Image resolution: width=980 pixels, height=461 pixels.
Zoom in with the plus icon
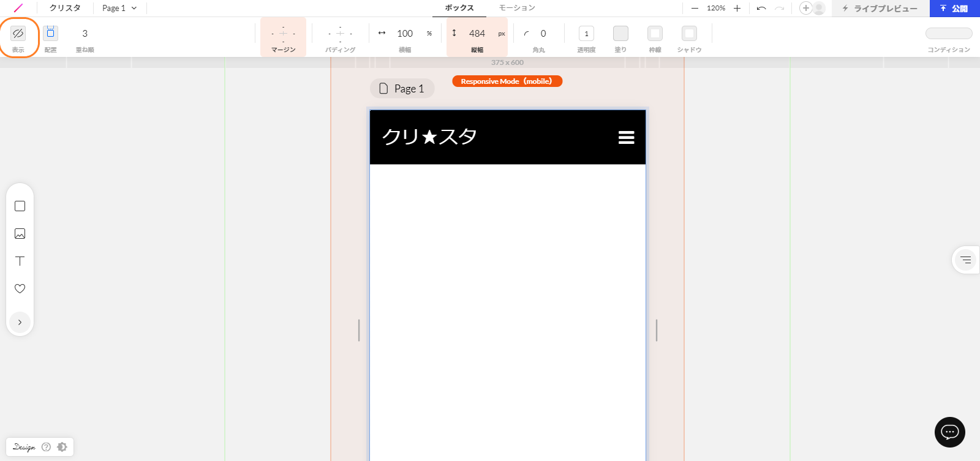tap(737, 8)
